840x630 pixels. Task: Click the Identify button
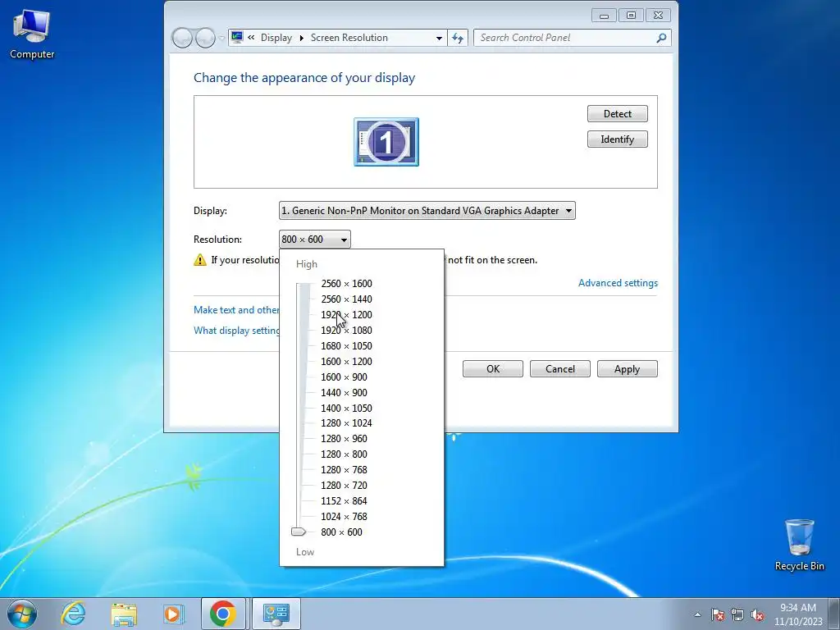(x=617, y=139)
